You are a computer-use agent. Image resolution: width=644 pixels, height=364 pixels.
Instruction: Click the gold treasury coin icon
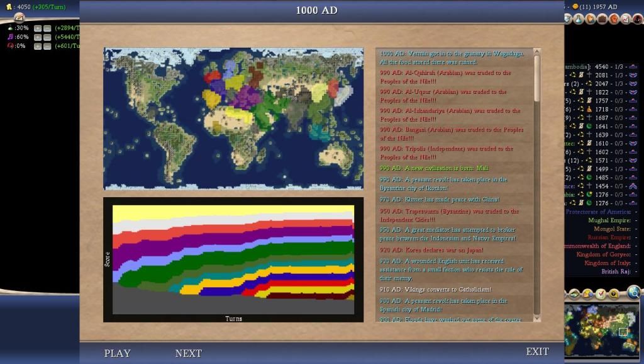(x=9, y=6)
